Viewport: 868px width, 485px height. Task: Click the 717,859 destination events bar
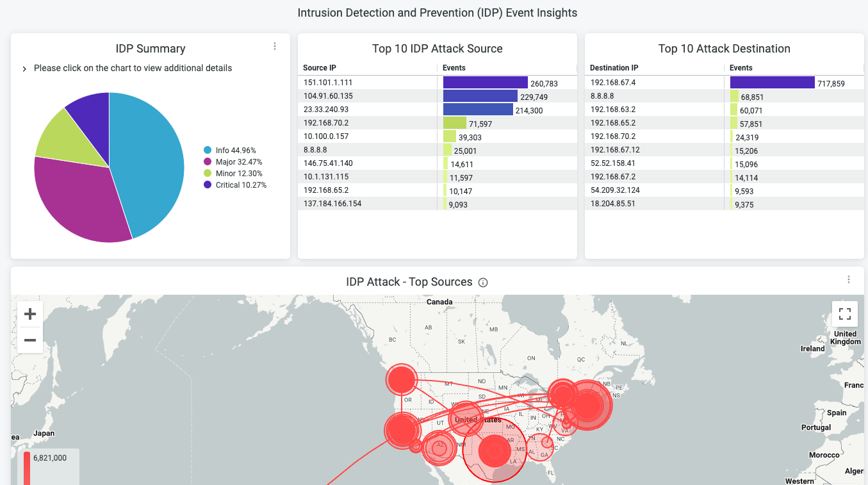[x=772, y=83]
